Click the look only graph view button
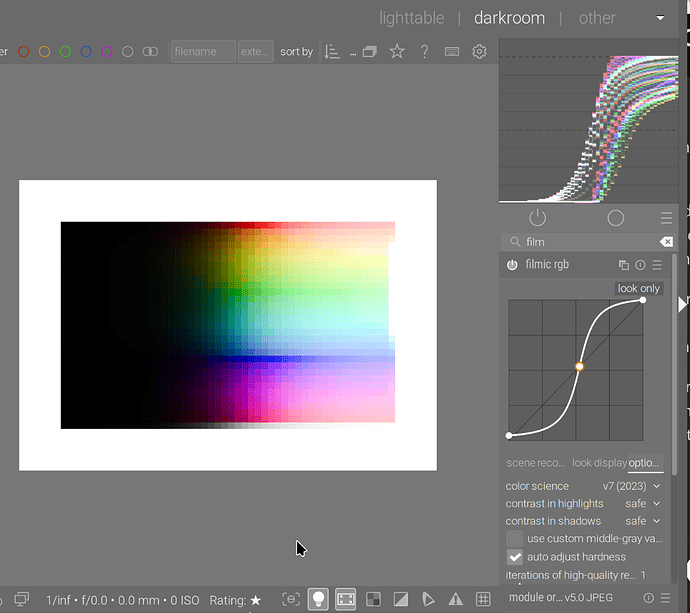The width and height of the screenshot is (690, 613). point(638,289)
